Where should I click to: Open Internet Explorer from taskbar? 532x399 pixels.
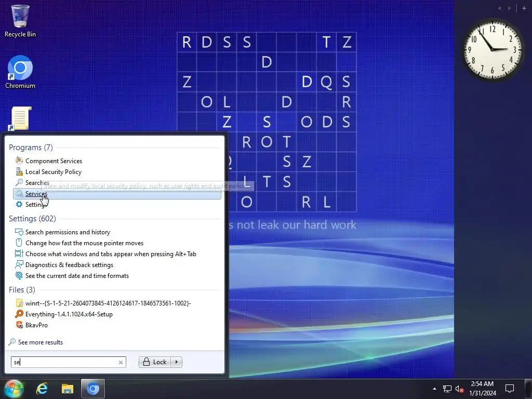click(x=42, y=389)
